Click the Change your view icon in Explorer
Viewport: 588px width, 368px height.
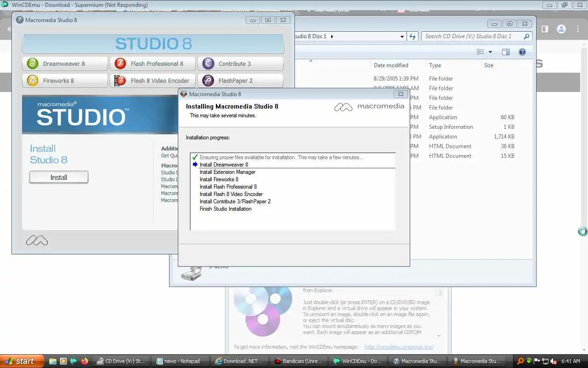pyautogui.click(x=480, y=52)
